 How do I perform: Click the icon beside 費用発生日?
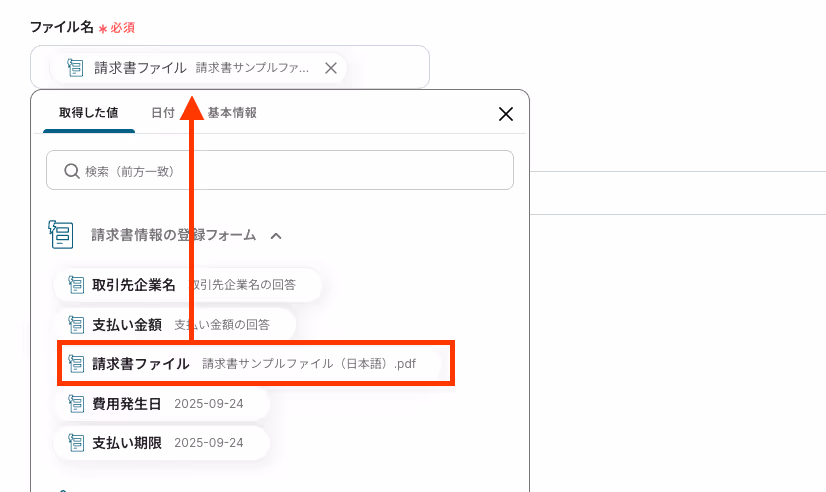(x=76, y=404)
